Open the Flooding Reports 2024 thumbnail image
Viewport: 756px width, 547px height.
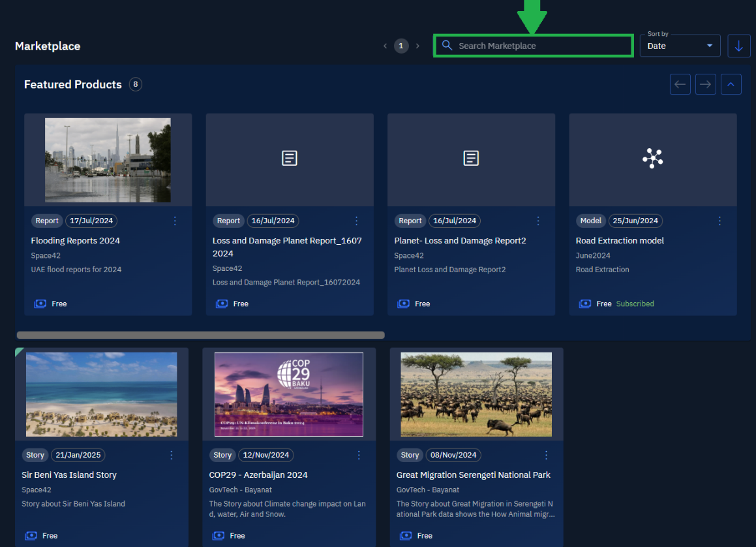coord(108,160)
